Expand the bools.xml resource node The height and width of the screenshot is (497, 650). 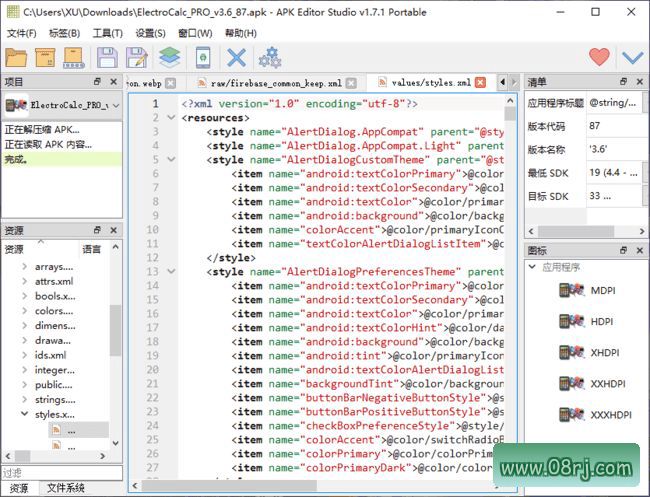(24, 296)
